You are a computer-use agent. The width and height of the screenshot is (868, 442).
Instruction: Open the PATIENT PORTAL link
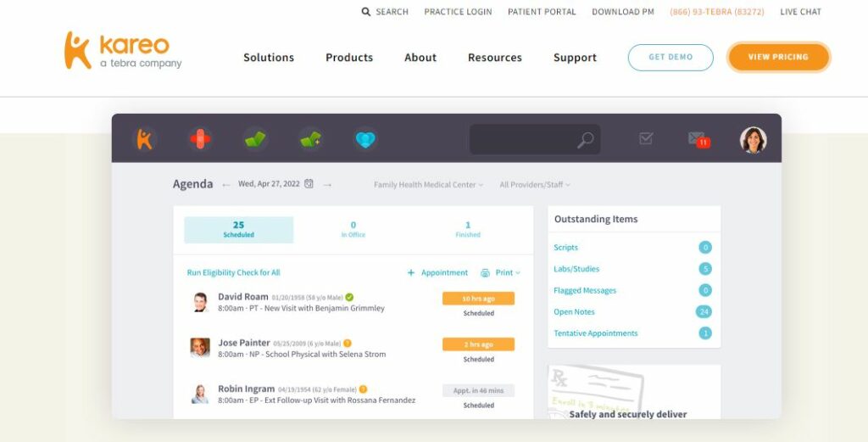click(x=542, y=12)
